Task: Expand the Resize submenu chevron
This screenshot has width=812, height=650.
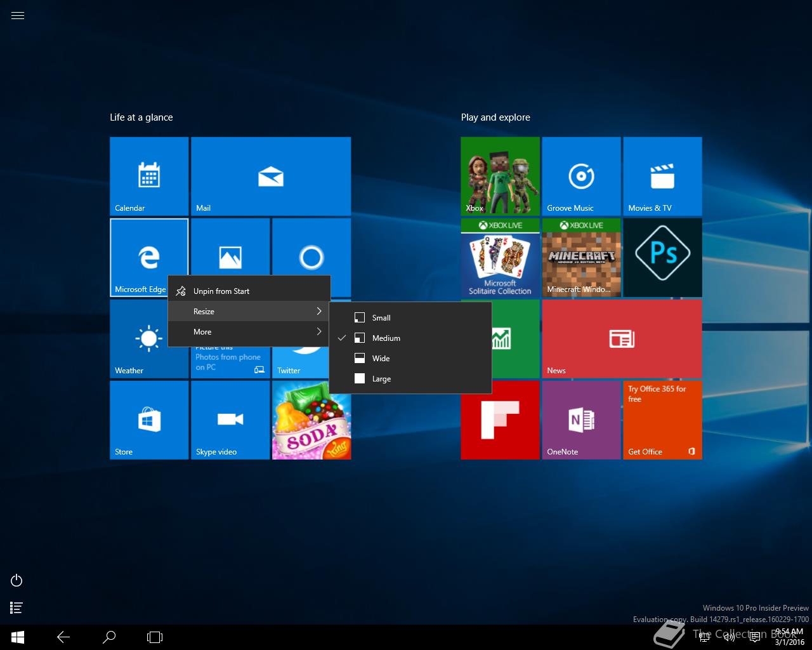Action: coord(319,311)
